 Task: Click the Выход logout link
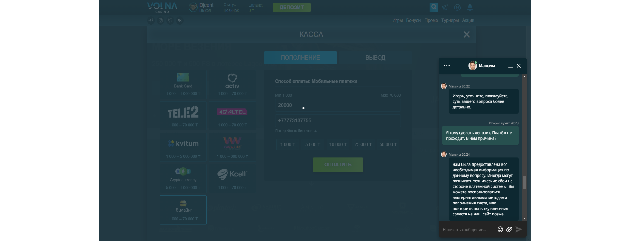[x=205, y=11]
